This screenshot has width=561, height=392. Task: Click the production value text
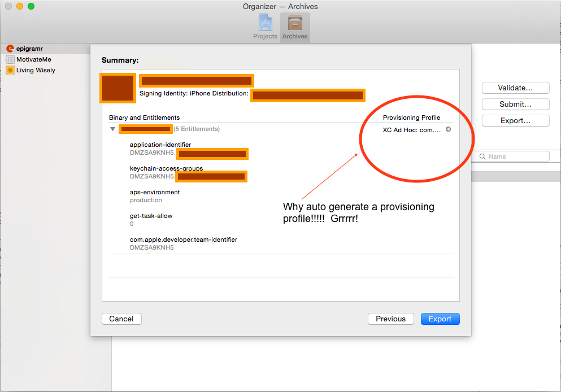[146, 201]
